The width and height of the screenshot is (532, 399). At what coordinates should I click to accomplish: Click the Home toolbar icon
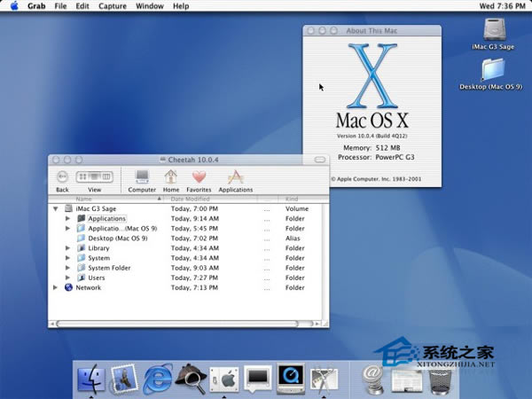pyautogui.click(x=171, y=181)
